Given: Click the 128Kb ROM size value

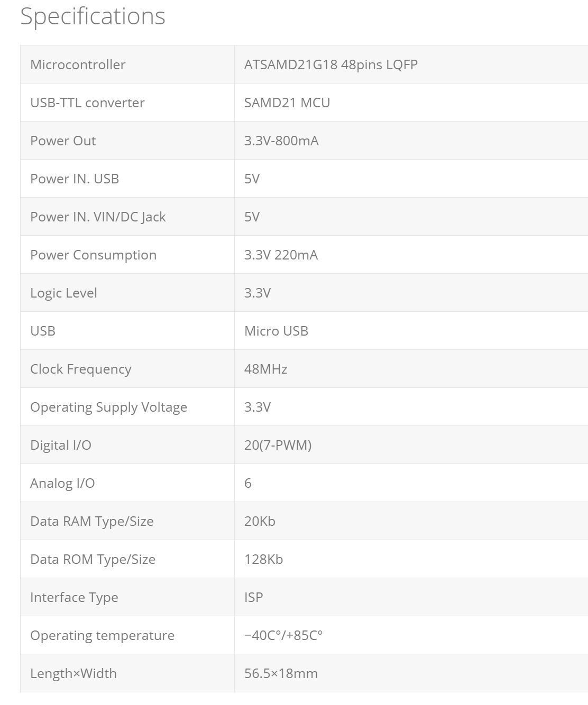Looking at the screenshot, I should [263, 559].
